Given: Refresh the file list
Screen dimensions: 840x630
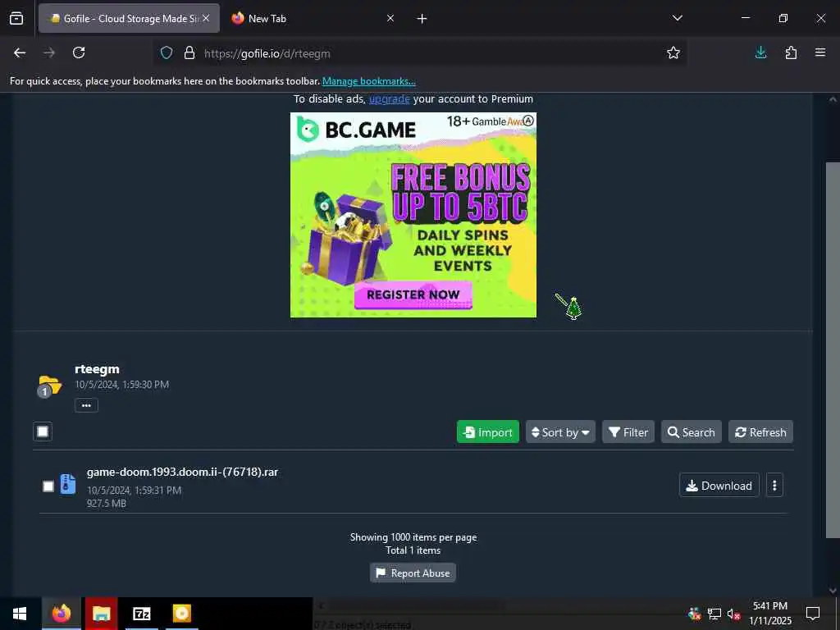Looking at the screenshot, I should [760, 431].
